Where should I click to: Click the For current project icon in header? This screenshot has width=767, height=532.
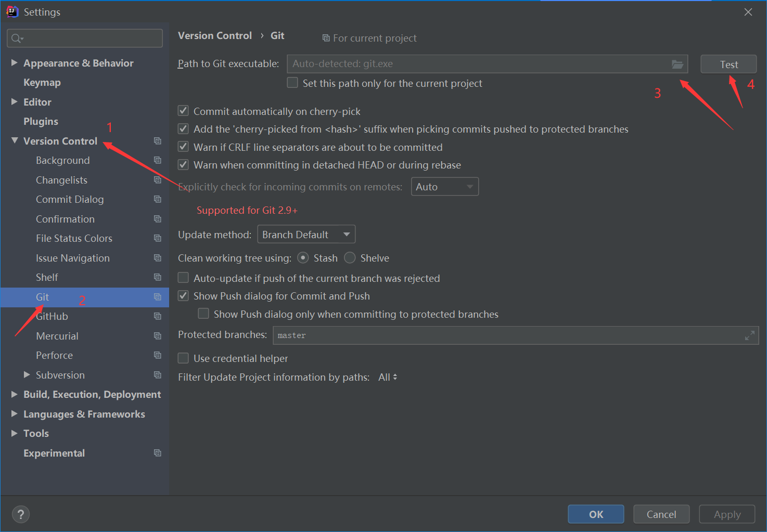326,38
